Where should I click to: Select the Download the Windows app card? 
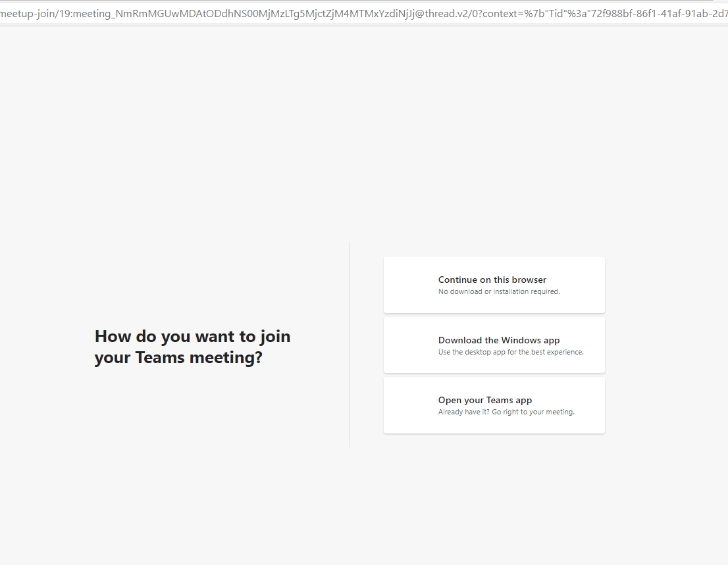click(494, 345)
